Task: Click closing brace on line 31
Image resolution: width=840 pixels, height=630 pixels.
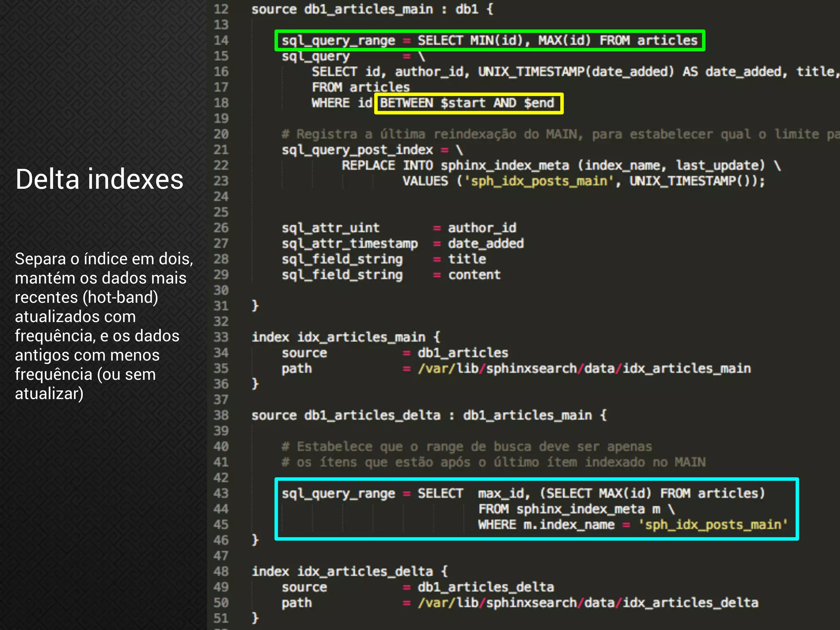Action: pos(255,306)
